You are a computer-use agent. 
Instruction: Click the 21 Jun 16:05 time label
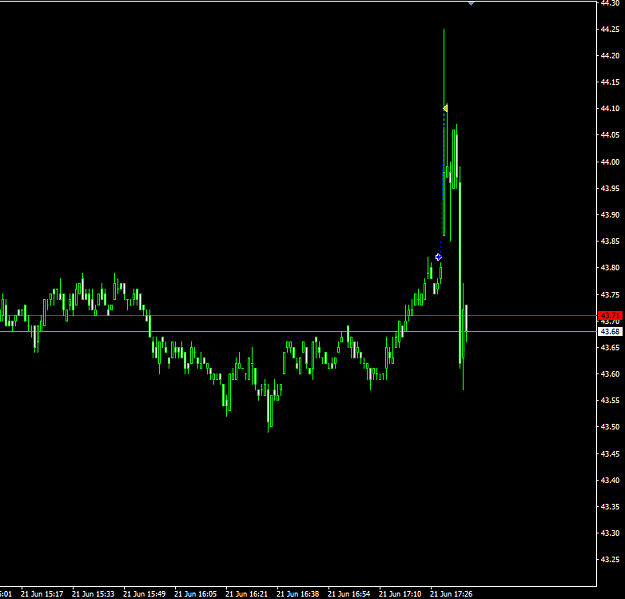click(195, 594)
